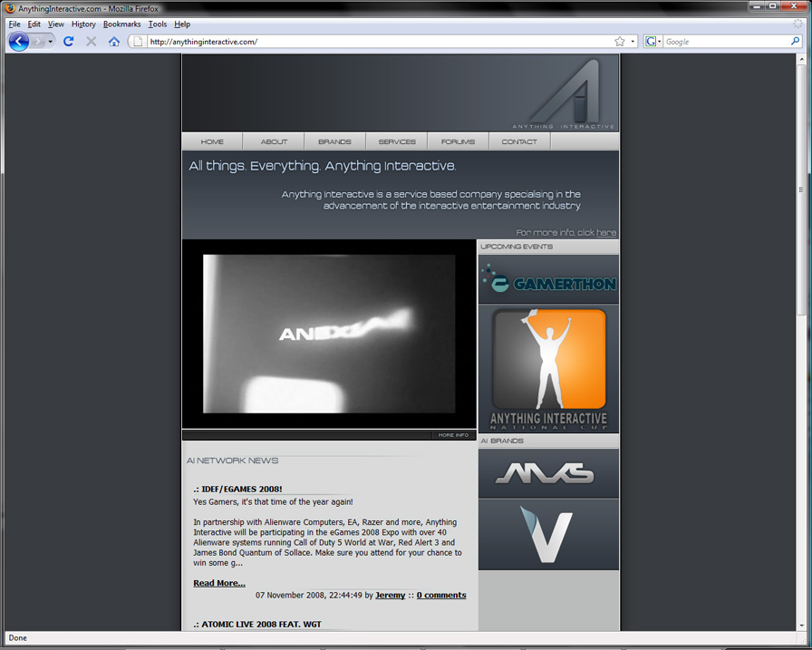The height and width of the screenshot is (650, 812).
Task: Open author Jeremy's link
Action: (390, 595)
